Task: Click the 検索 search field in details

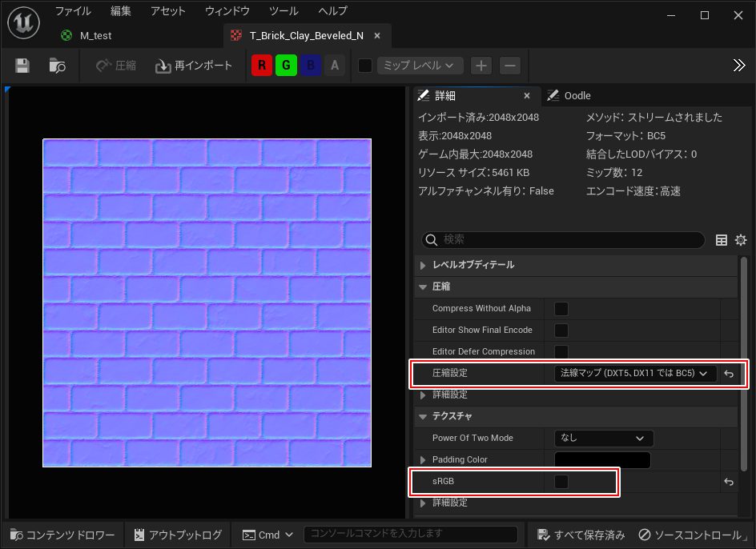Action: click(x=565, y=240)
